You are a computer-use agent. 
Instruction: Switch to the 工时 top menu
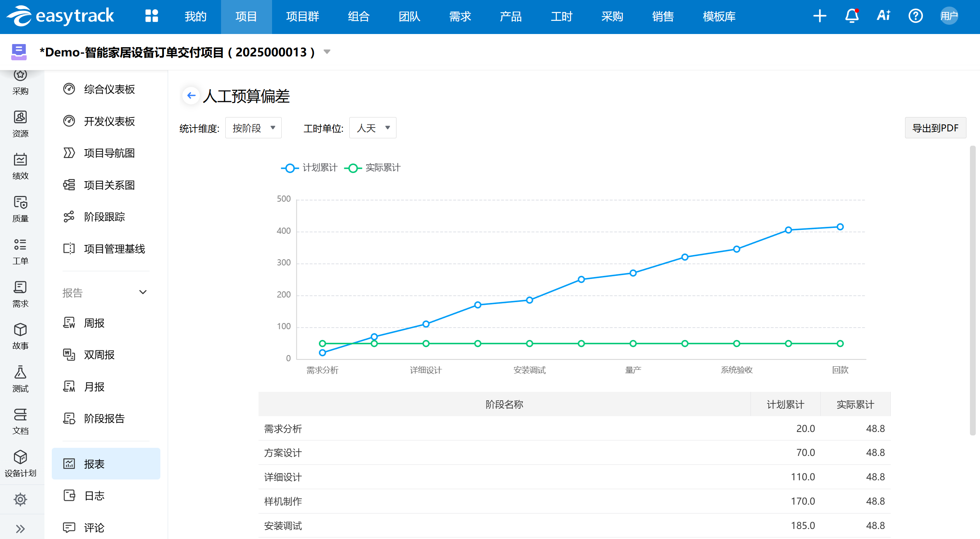coord(561,17)
